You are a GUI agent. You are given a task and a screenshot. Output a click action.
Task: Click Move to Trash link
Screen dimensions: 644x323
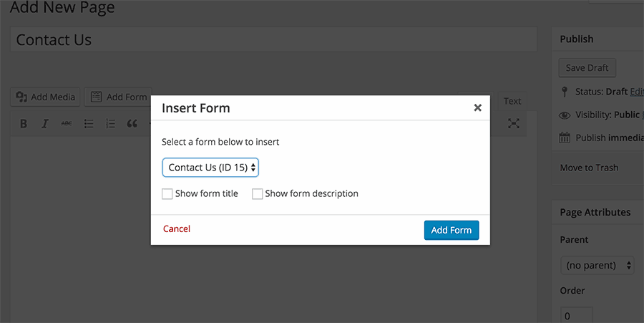click(589, 168)
